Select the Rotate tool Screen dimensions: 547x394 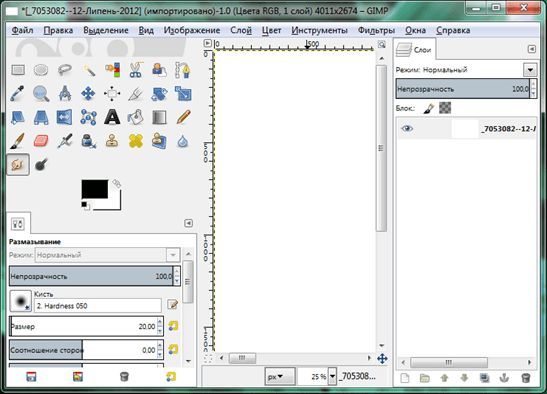pos(159,94)
